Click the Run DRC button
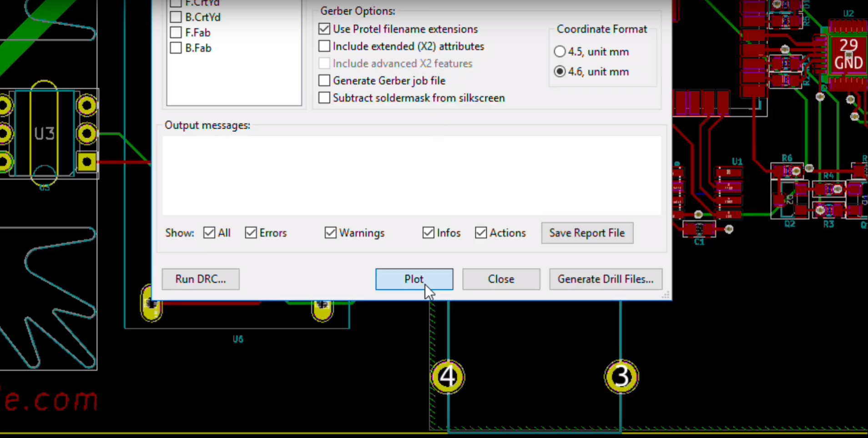Image resolution: width=868 pixels, height=438 pixels. pyautogui.click(x=200, y=279)
